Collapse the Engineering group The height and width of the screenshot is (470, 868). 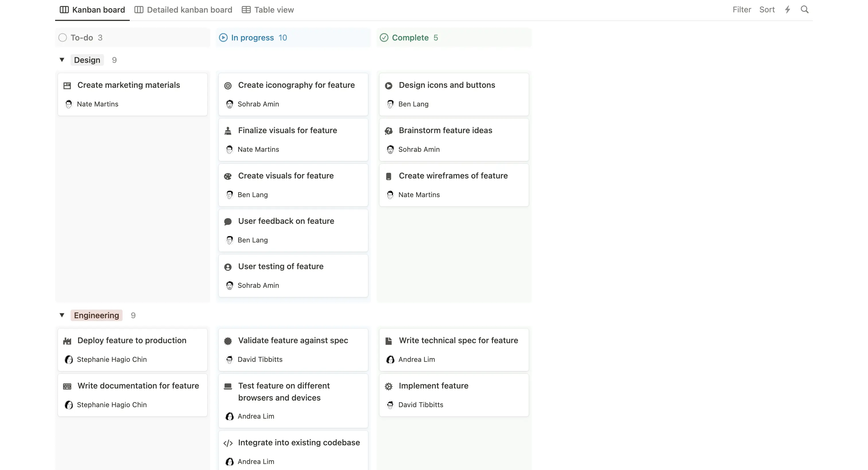point(62,315)
